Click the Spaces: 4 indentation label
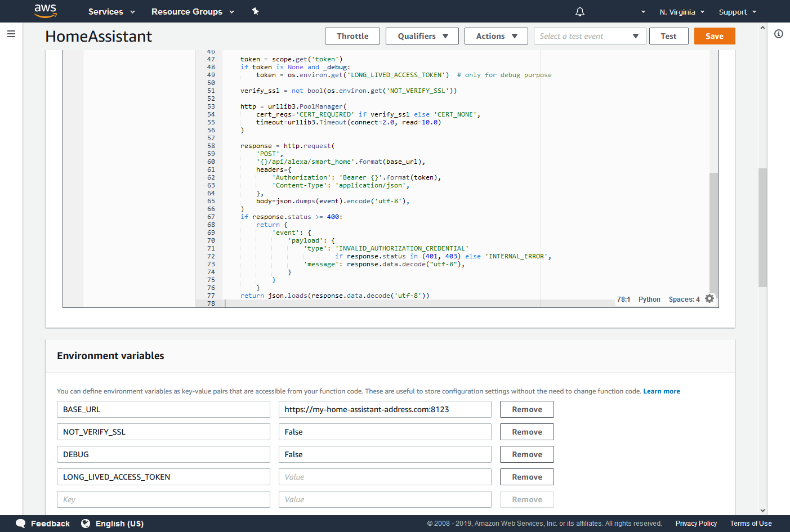The height and width of the screenshot is (532, 790). (684, 299)
